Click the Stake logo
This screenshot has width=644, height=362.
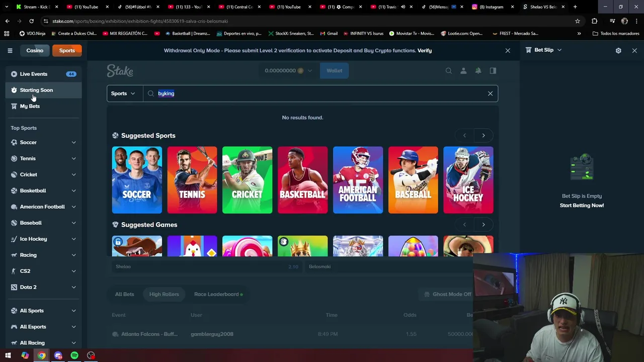pyautogui.click(x=120, y=71)
